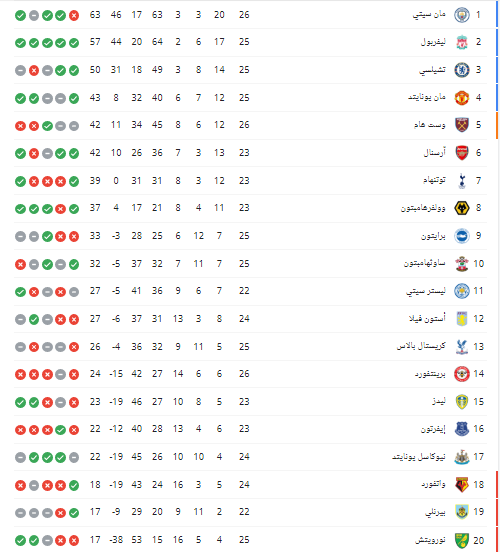
Task: Click the Liverpool club crest
Action: pyautogui.click(x=462, y=42)
